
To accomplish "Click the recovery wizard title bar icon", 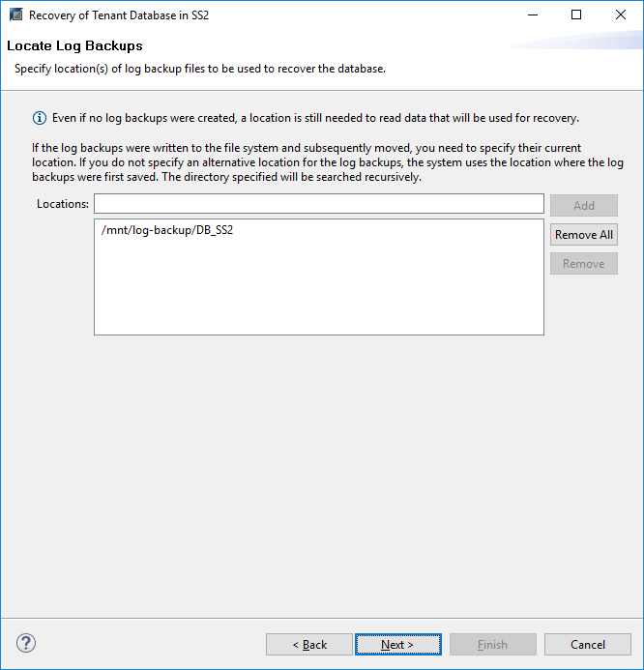I will [15, 15].
